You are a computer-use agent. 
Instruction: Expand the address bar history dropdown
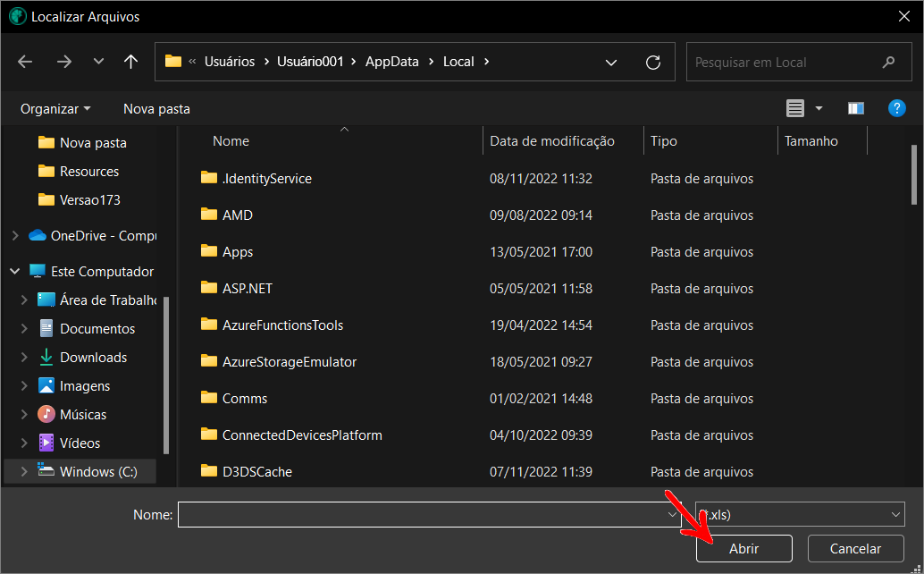[611, 62]
